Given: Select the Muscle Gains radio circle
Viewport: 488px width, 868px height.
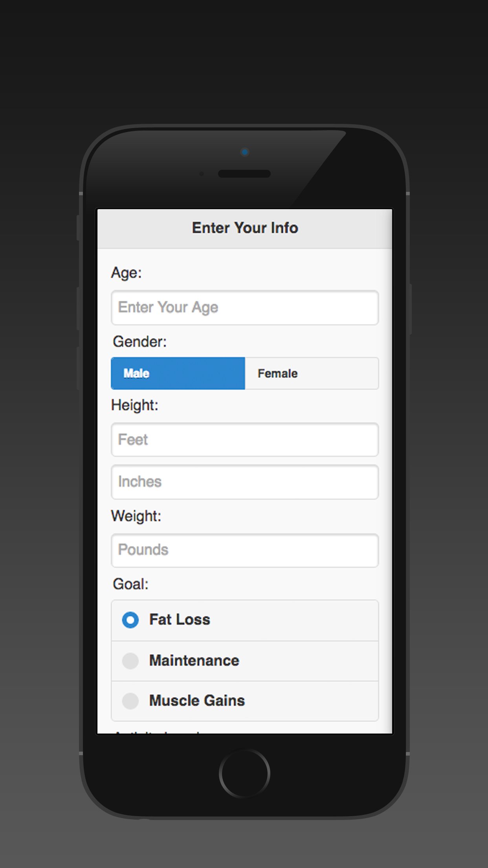Looking at the screenshot, I should 130,701.
